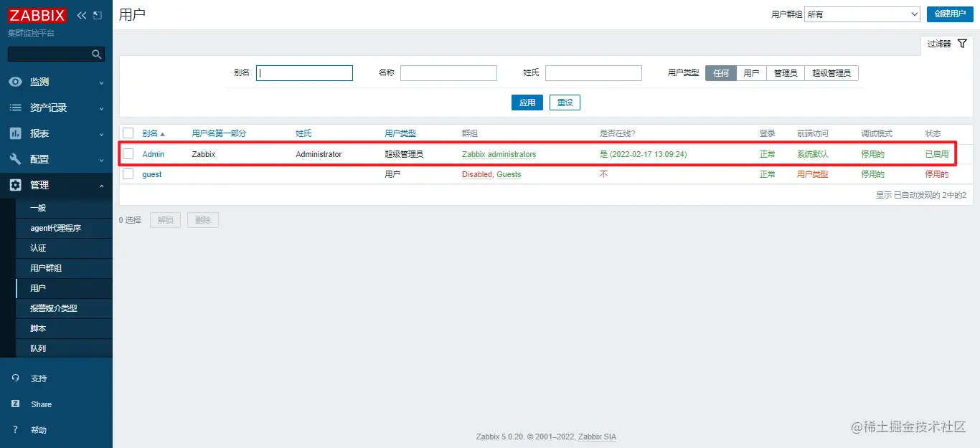Collapse the sidebar with double-arrow icon
Viewport: 980px width, 448px height.
[x=82, y=15]
